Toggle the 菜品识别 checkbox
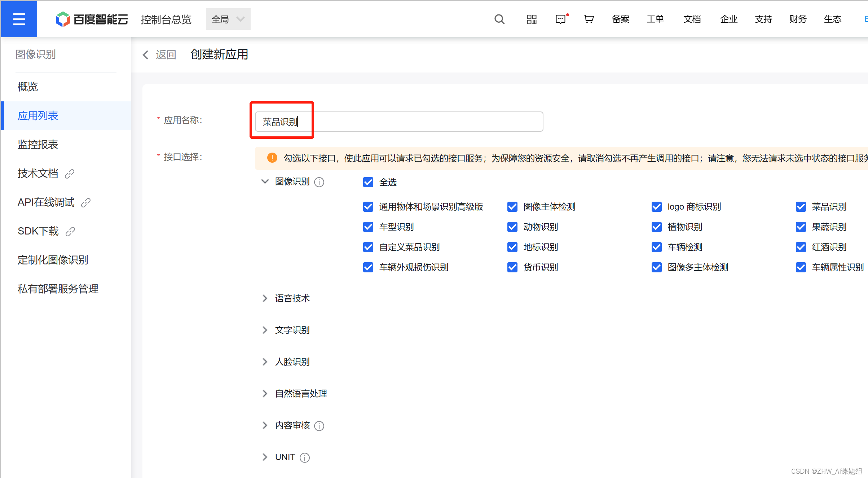The height and width of the screenshot is (478, 868). (x=801, y=207)
